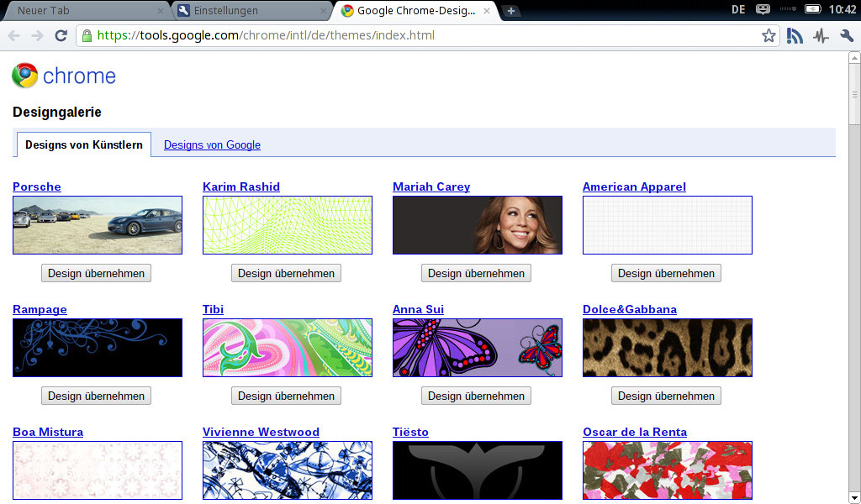Screen dimensions: 861x504
Task: Close the Google Chrome-Design tab
Action: 487,11
